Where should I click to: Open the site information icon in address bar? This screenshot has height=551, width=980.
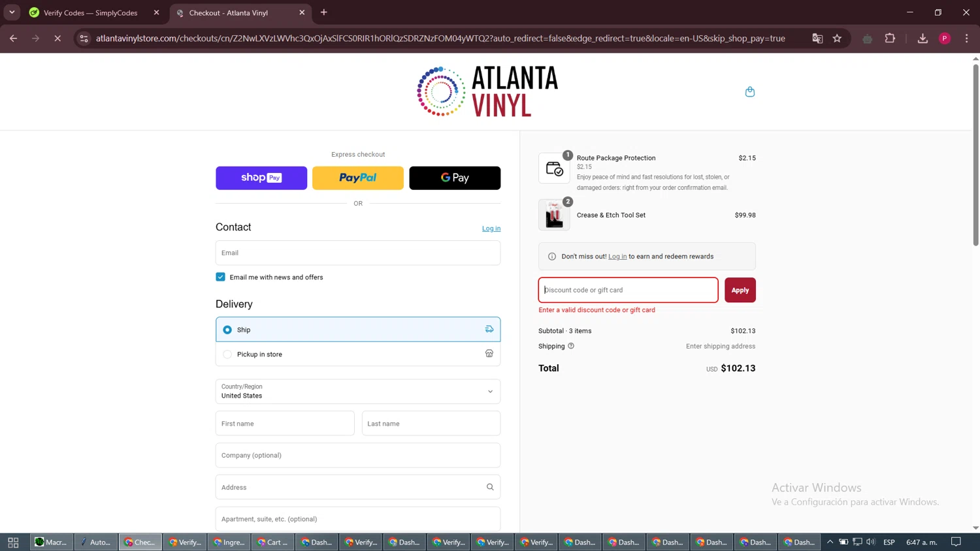[x=84, y=39]
